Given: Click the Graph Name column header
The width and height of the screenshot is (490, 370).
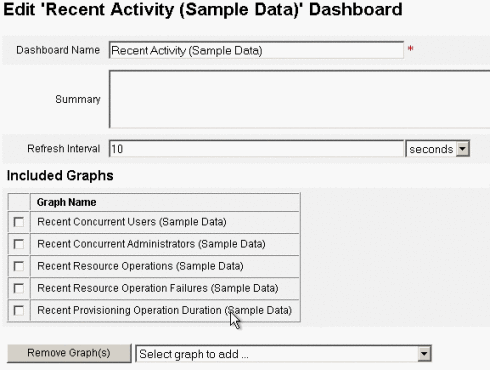Looking at the screenshot, I should point(66,202).
